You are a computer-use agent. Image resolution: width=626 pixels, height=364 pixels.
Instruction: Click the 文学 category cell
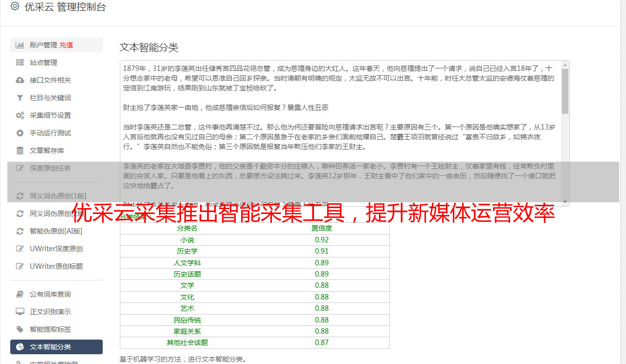pos(187,285)
